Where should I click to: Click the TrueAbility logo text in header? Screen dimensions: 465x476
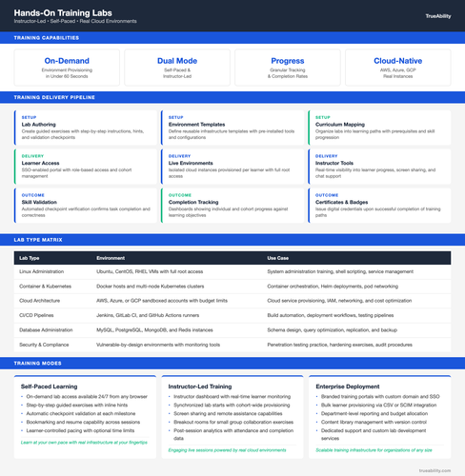(x=438, y=16)
